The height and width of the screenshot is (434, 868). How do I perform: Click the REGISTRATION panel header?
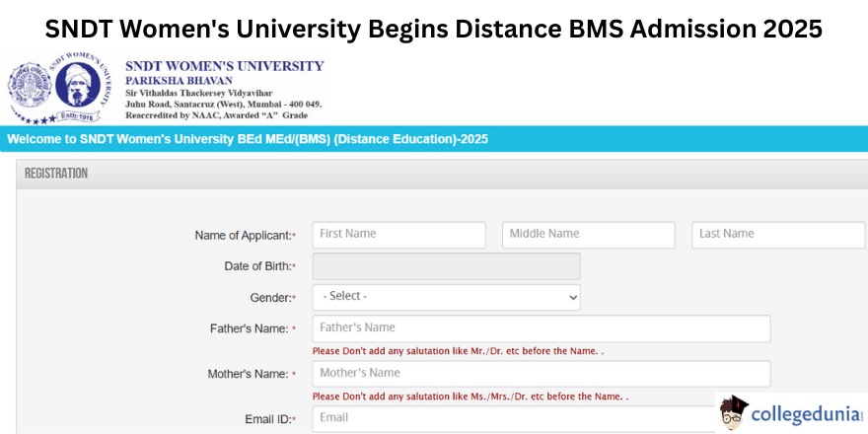pos(56,174)
